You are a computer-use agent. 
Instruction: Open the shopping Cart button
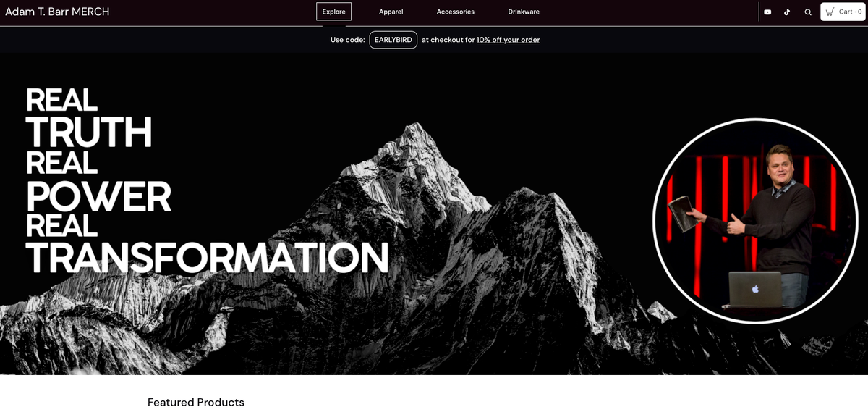[843, 12]
